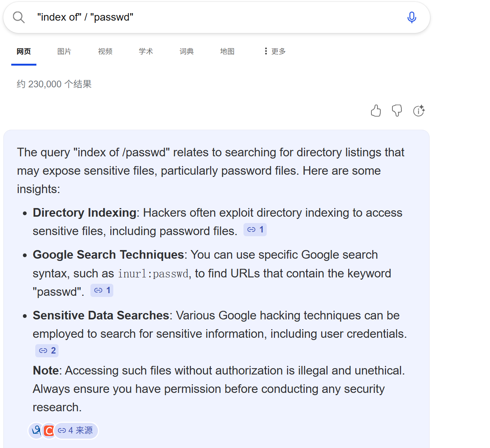Viewport: 490px width, 448px height.
Task: Dislike the answer with thumbs down
Action: [397, 111]
